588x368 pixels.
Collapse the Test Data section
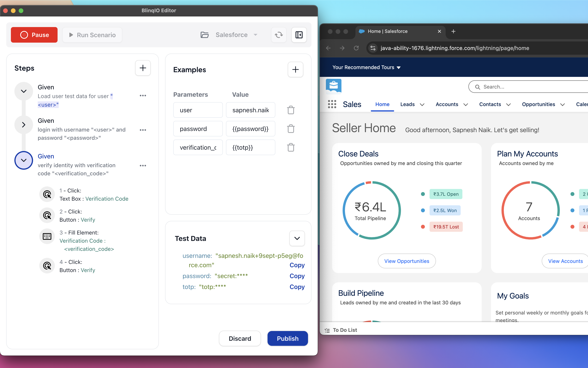pyautogui.click(x=297, y=238)
